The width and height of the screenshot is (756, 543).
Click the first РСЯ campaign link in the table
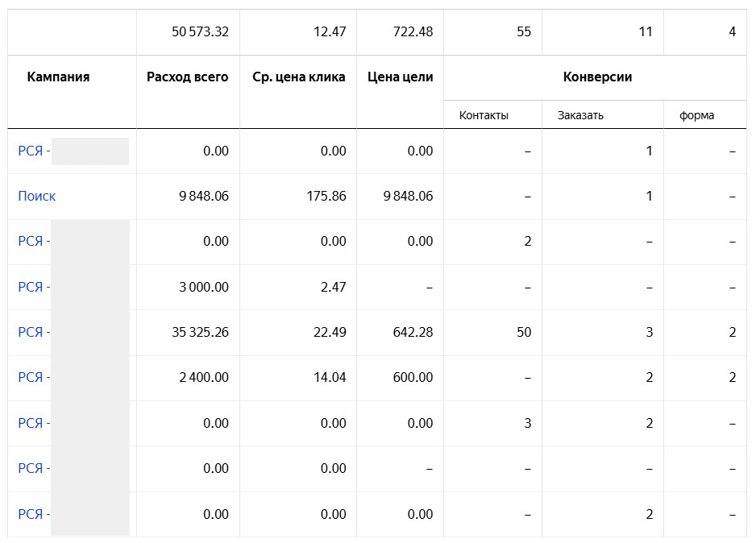(33, 151)
